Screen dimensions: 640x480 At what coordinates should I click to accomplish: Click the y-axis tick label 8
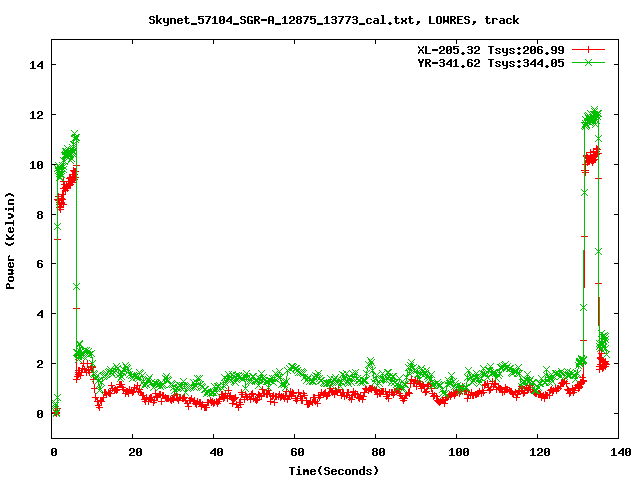40,215
